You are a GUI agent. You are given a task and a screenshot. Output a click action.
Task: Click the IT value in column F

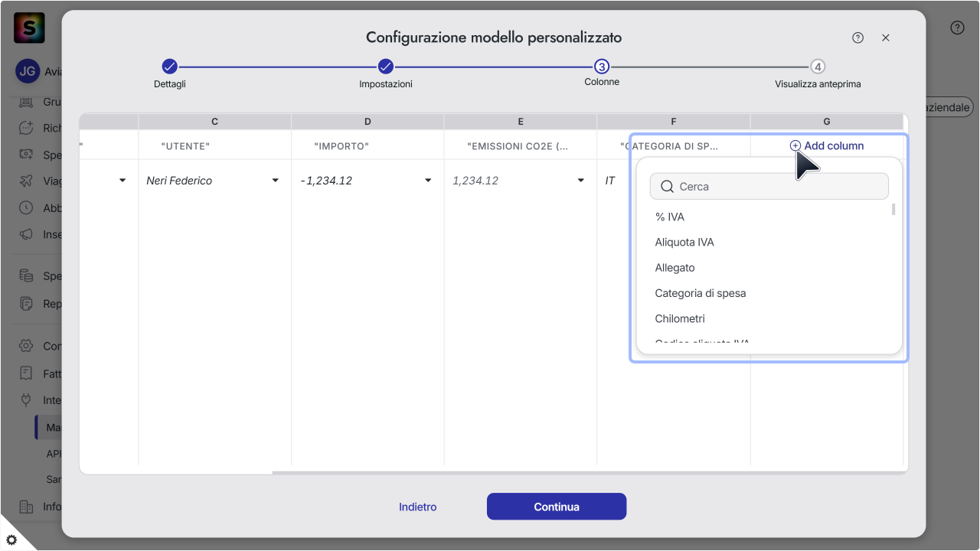coord(610,181)
